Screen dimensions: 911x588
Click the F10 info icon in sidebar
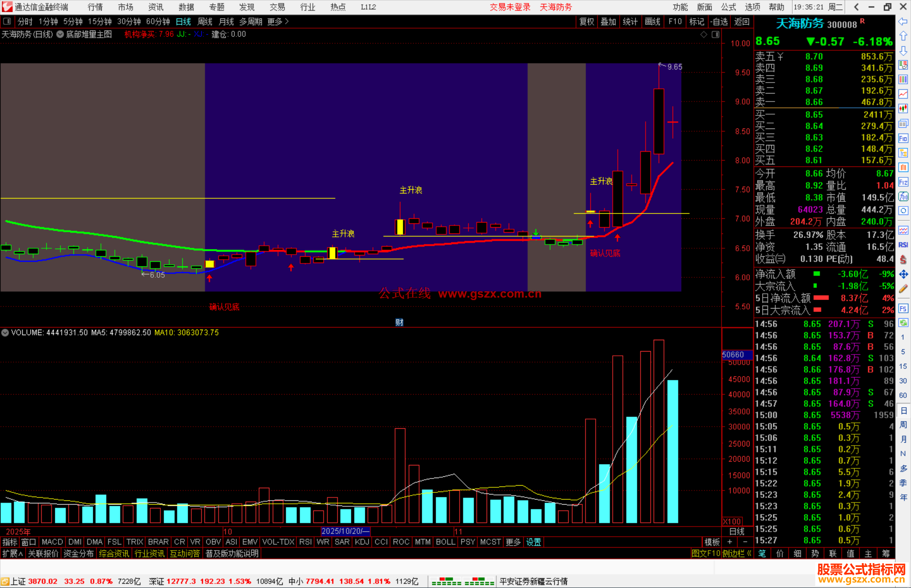point(903,138)
